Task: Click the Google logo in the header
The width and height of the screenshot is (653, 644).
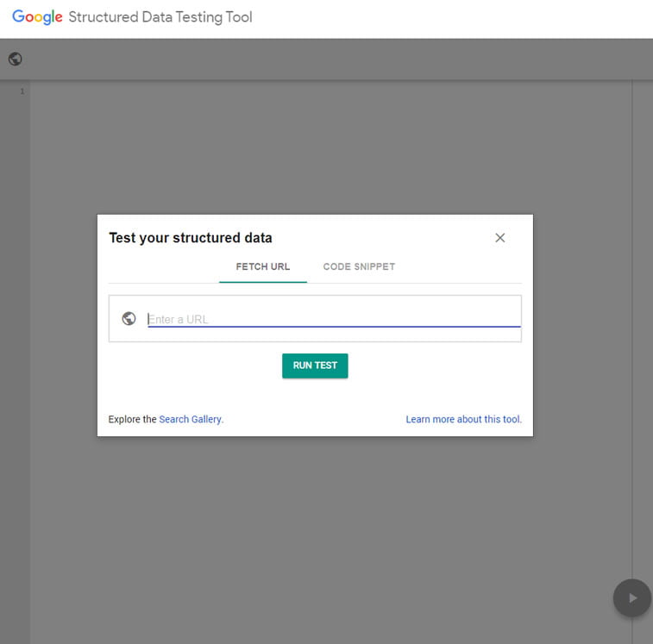Action: tap(37, 17)
